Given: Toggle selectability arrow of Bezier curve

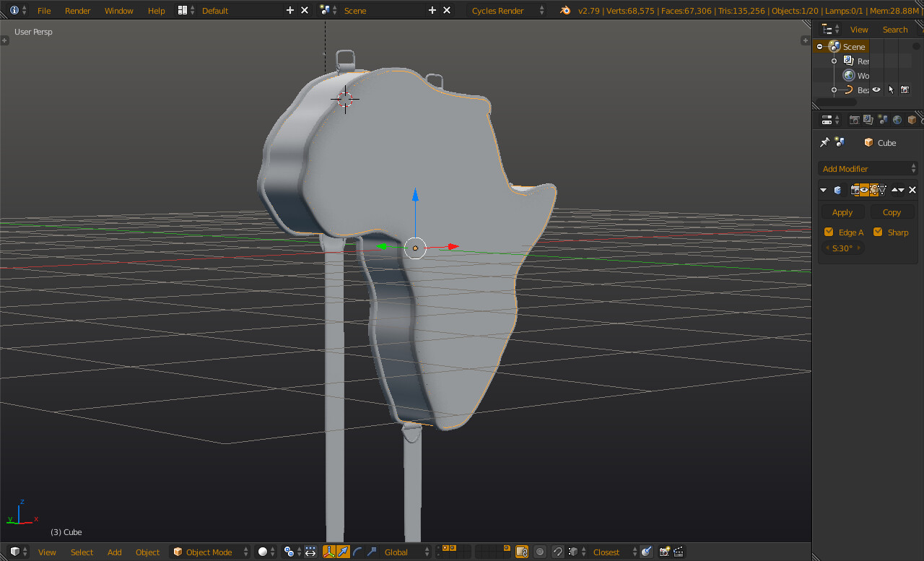Looking at the screenshot, I should pyautogui.click(x=891, y=90).
